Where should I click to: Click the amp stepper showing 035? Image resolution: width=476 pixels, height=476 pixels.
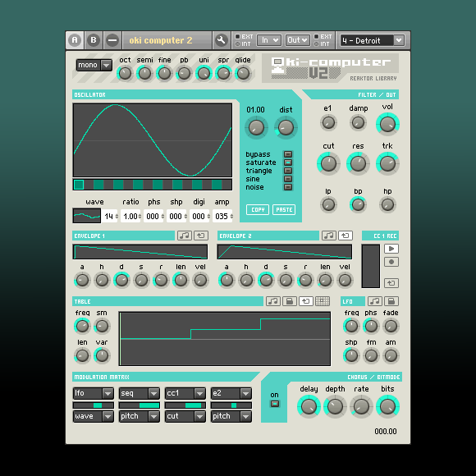point(223,216)
